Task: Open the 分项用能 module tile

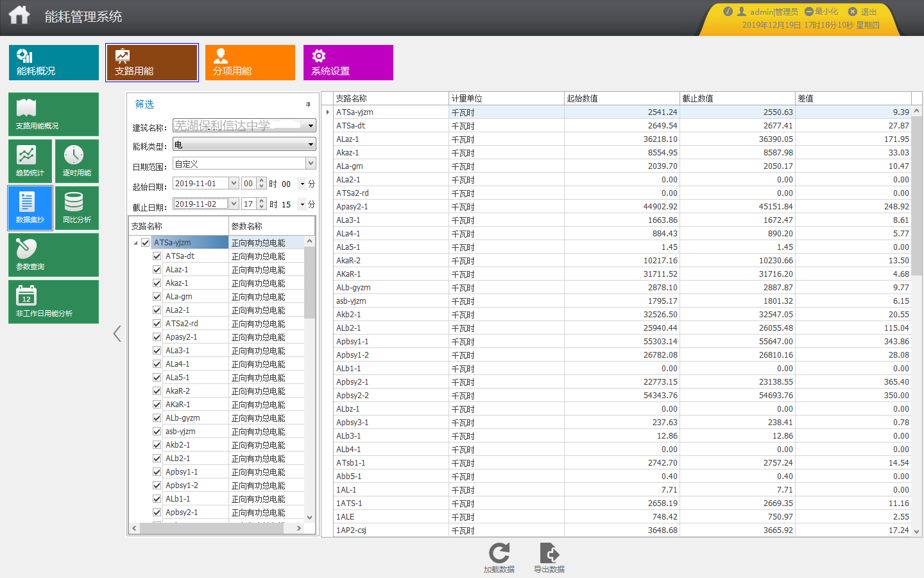Action: [x=250, y=62]
